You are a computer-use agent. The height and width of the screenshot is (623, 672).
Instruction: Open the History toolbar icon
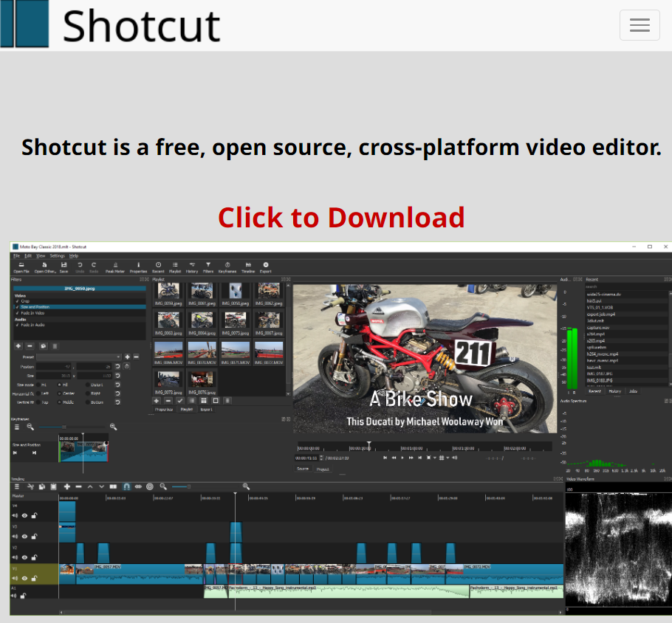(192, 267)
